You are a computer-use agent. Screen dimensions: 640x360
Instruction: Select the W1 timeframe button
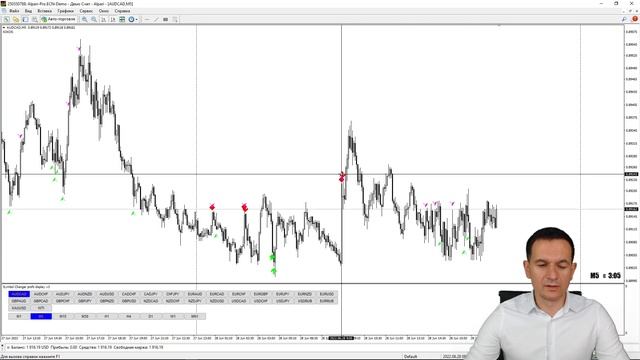click(x=173, y=316)
